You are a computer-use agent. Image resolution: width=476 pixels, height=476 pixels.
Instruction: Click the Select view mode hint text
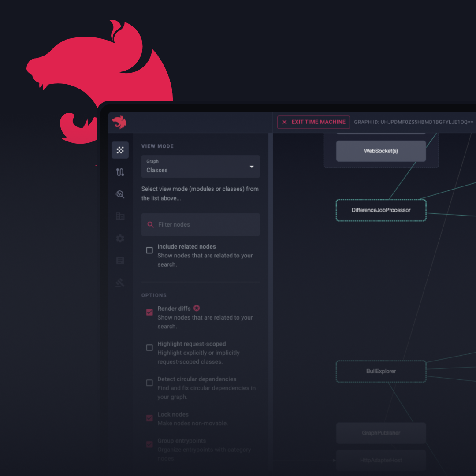[200, 193]
